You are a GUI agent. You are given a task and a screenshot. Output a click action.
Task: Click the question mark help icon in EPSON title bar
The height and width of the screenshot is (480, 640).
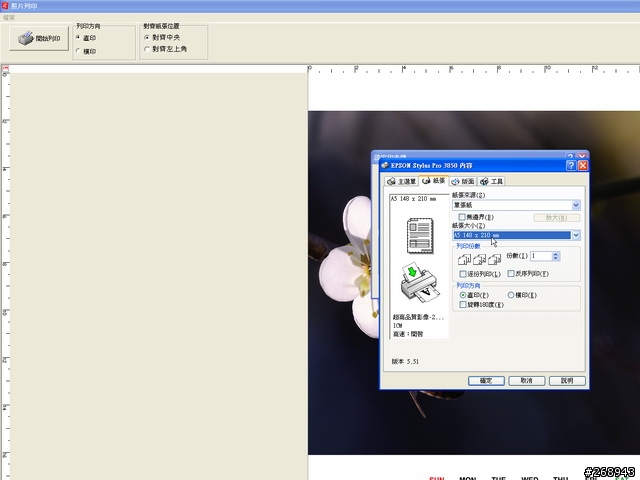(571, 165)
